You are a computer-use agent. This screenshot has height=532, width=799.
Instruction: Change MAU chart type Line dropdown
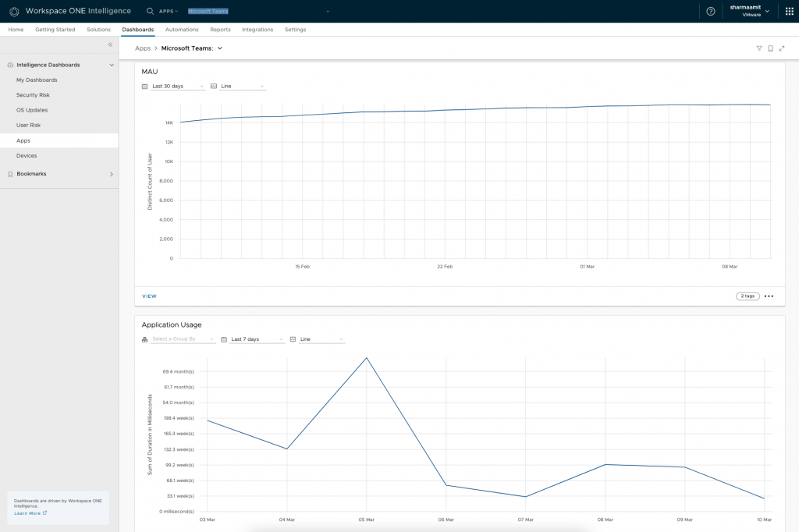[243, 87]
